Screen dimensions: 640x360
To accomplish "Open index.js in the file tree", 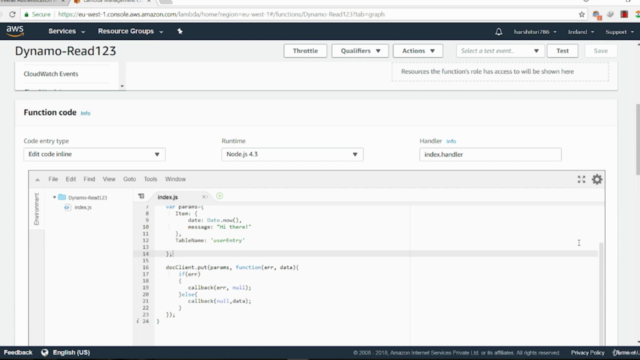I will click(82, 207).
